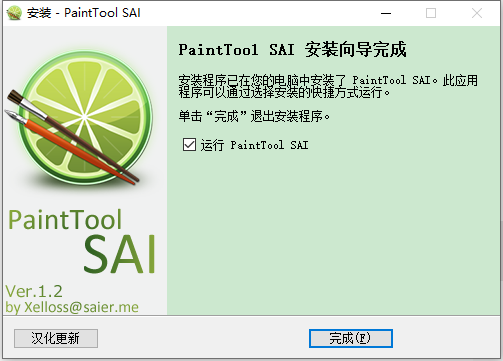503x361 pixels.
Task: Click the large green 'SAI' logo text
Action: (119, 254)
